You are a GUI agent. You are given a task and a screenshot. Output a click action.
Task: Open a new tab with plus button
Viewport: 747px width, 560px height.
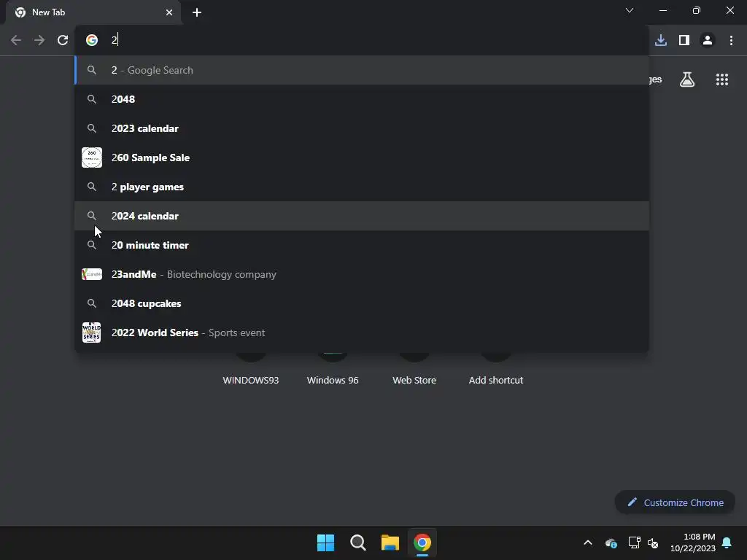click(x=197, y=12)
